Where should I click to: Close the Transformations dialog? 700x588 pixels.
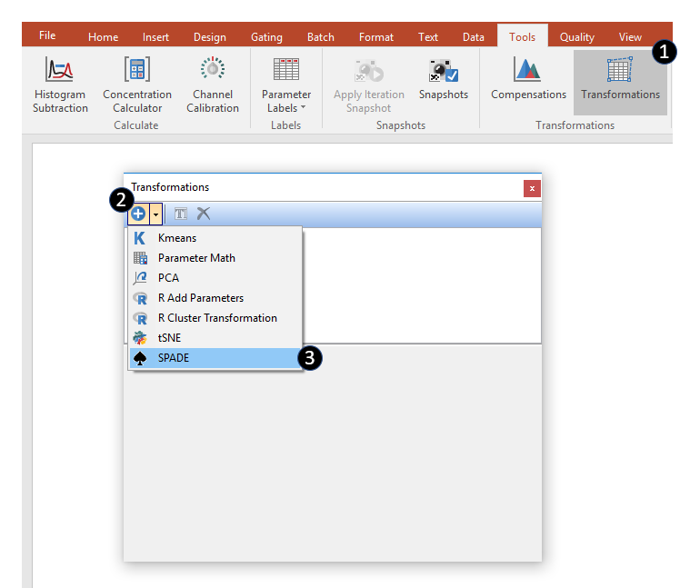point(532,188)
